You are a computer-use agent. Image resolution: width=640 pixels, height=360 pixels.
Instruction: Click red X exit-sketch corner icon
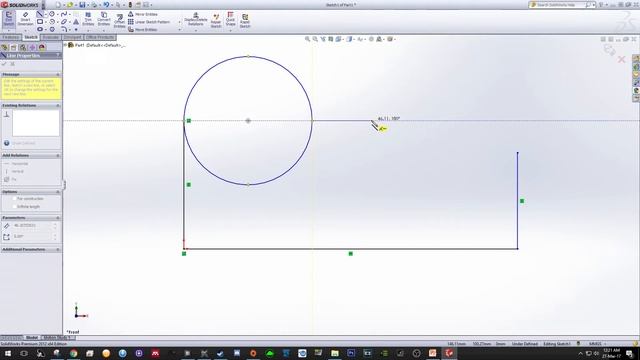[x=622, y=60]
